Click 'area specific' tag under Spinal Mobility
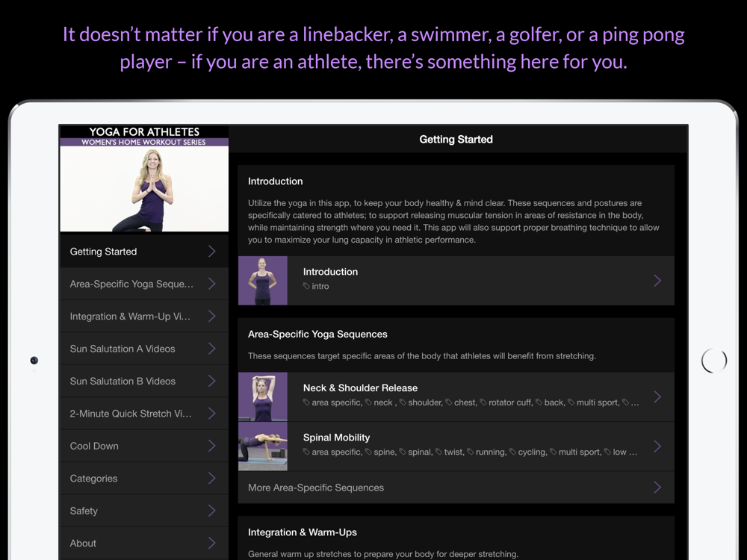 (332, 452)
